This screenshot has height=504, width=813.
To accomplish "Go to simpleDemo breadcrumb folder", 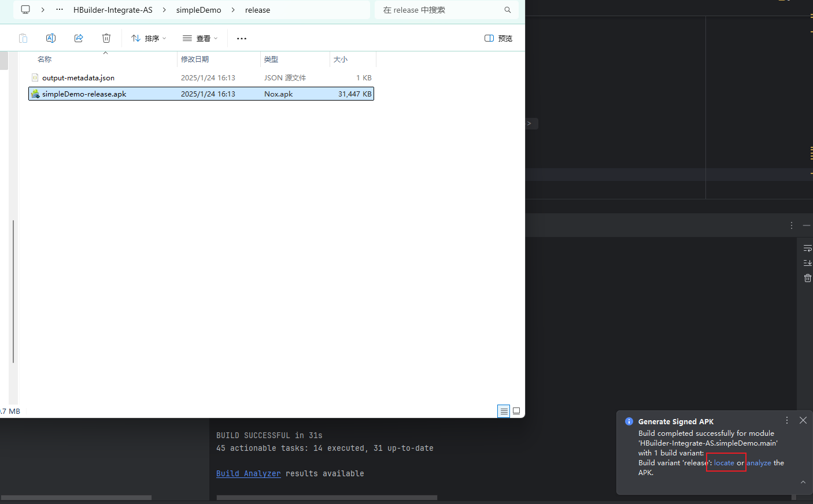I will [x=199, y=10].
